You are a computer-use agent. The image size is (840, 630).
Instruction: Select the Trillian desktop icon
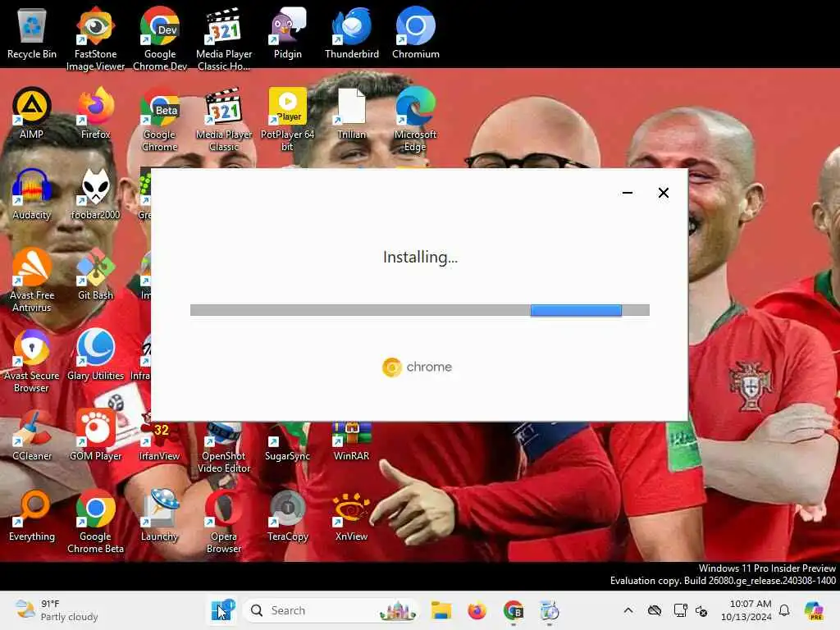351,113
